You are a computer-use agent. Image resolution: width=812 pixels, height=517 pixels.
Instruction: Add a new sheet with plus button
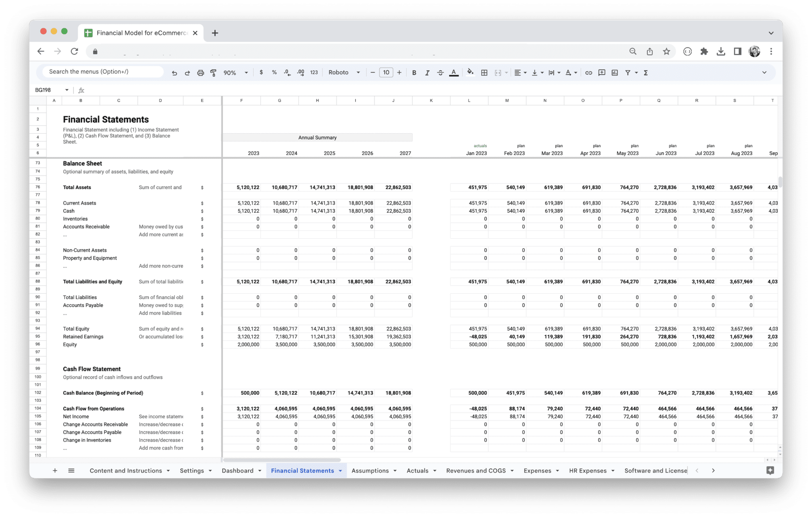[55, 471]
